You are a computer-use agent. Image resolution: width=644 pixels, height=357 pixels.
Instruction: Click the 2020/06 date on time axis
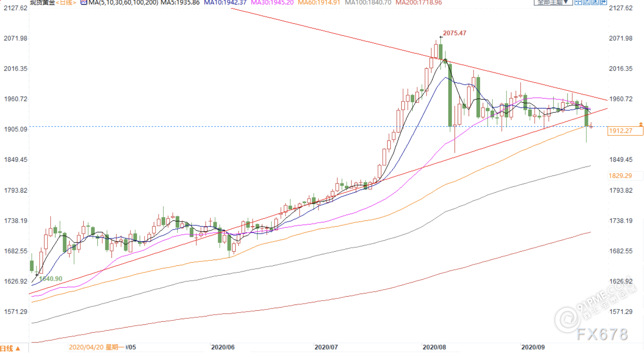222,347
